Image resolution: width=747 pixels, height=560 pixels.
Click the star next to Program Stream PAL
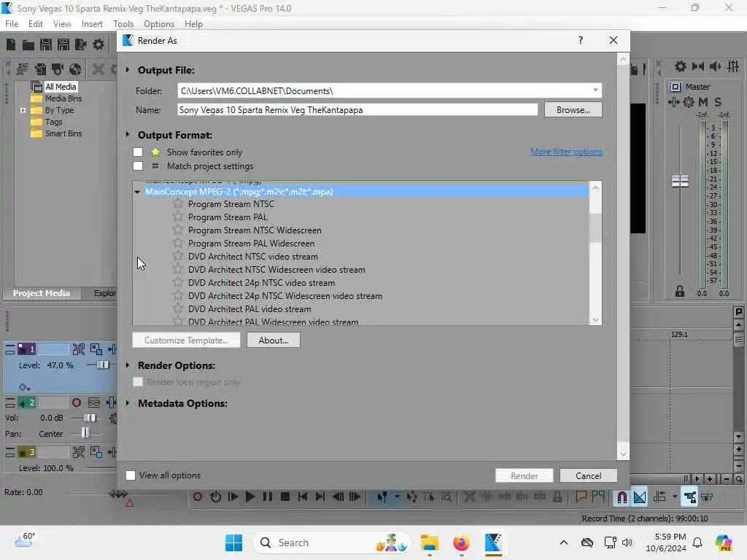point(178,217)
